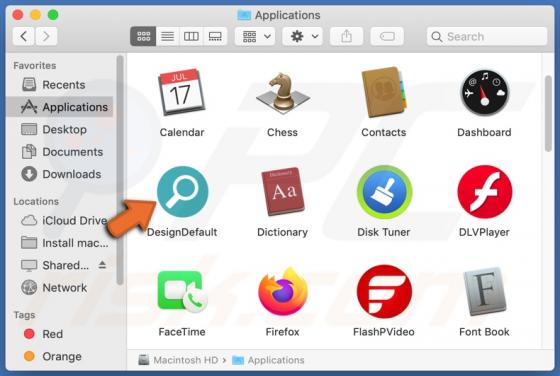The width and height of the screenshot is (560, 376).
Task: Open Network in the sidebar
Action: point(60,287)
